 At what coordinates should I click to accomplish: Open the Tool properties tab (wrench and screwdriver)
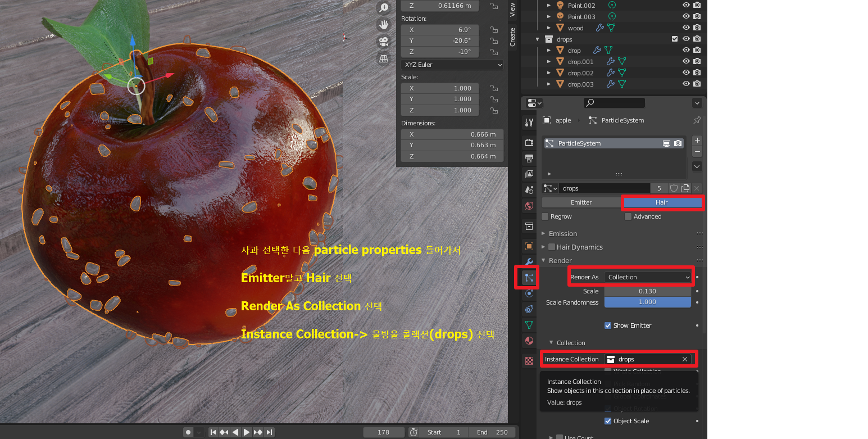tap(529, 123)
